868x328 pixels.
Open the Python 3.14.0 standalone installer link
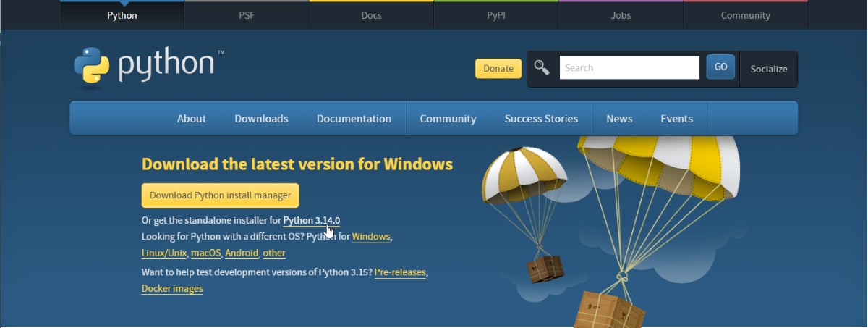(x=311, y=220)
